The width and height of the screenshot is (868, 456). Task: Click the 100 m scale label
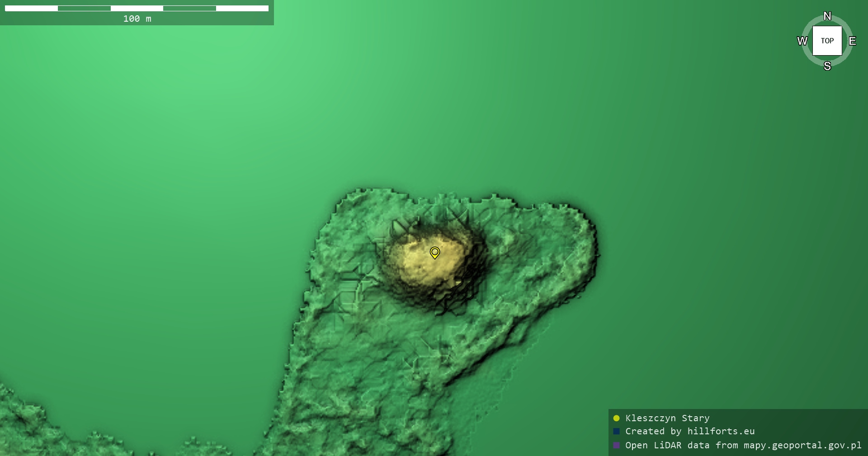137,19
